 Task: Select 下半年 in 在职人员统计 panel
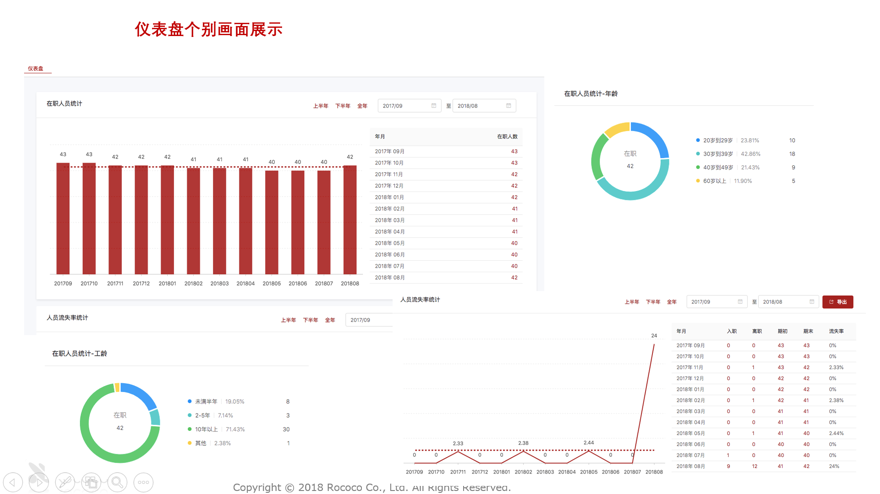tap(342, 106)
